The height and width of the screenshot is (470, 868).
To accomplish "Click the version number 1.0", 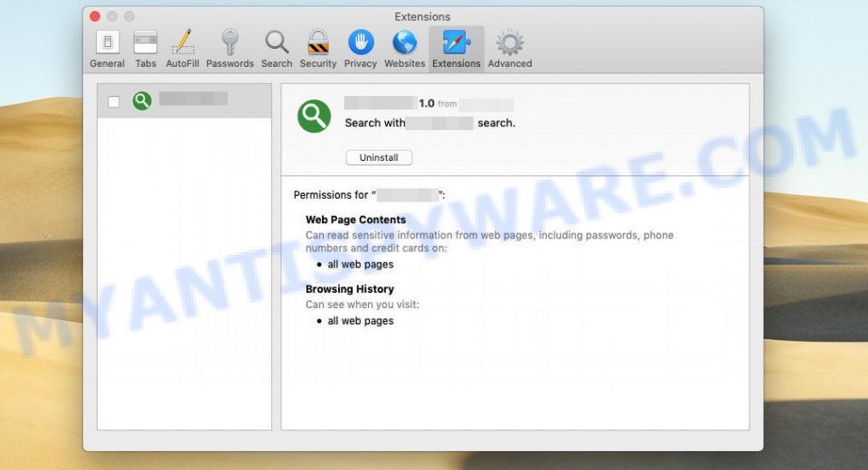I will (427, 104).
